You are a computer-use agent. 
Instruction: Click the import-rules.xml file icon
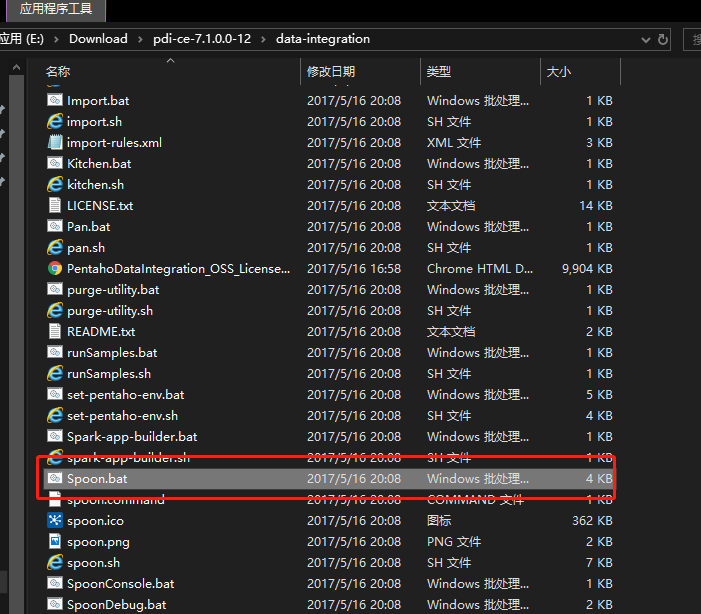[x=55, y=142]
